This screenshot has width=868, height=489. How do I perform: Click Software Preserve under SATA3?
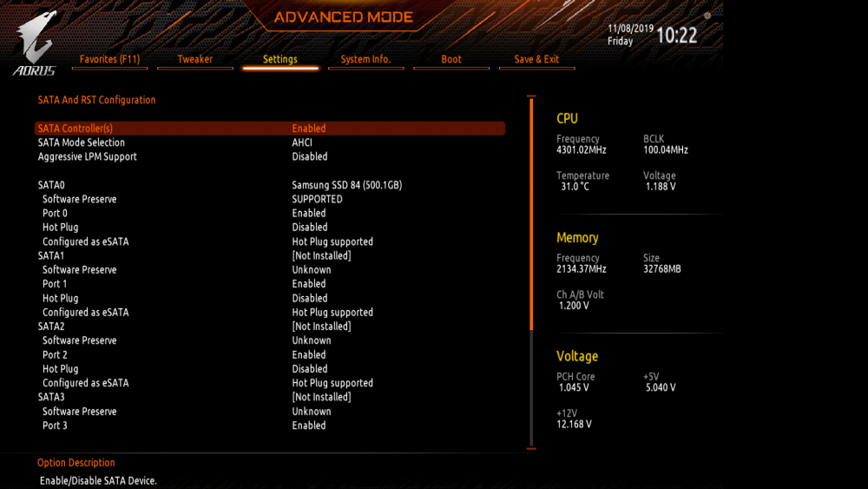click(x=80, y=412)
